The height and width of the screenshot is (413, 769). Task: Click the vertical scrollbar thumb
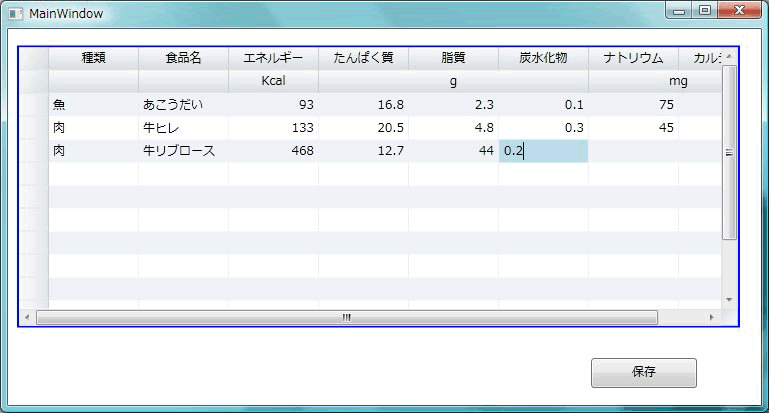tap(729, 152)
